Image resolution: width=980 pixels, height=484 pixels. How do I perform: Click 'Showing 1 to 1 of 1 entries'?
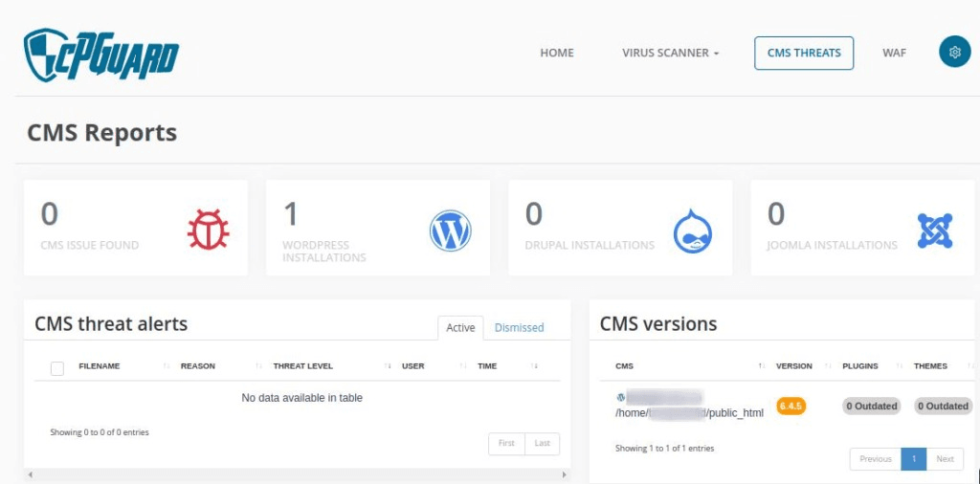coord(664,449)
